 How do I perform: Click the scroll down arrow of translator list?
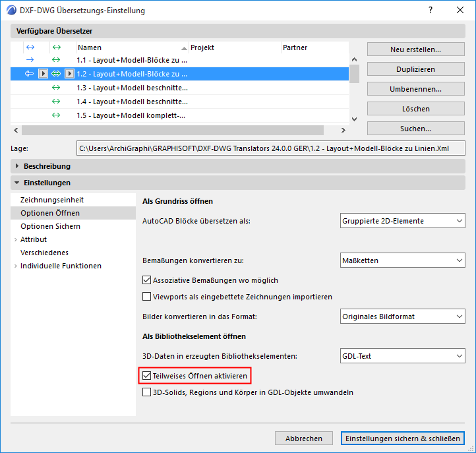tap(354, 119)
